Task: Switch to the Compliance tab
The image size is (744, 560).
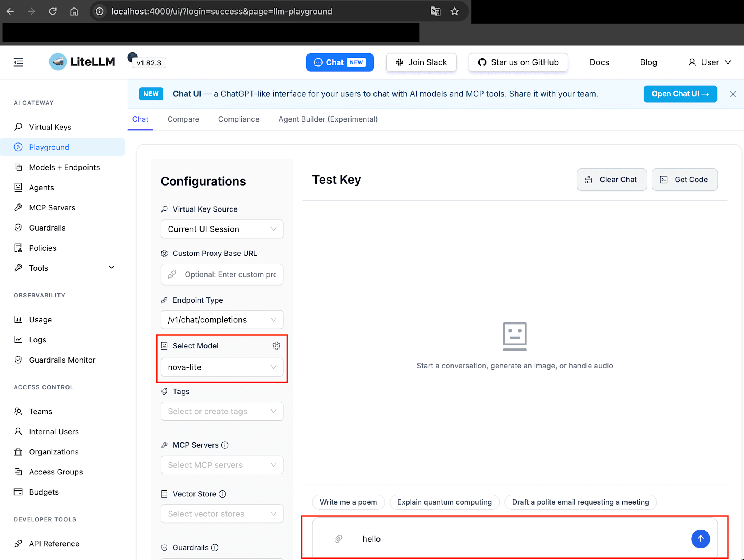Action: (x=239, y=119)
